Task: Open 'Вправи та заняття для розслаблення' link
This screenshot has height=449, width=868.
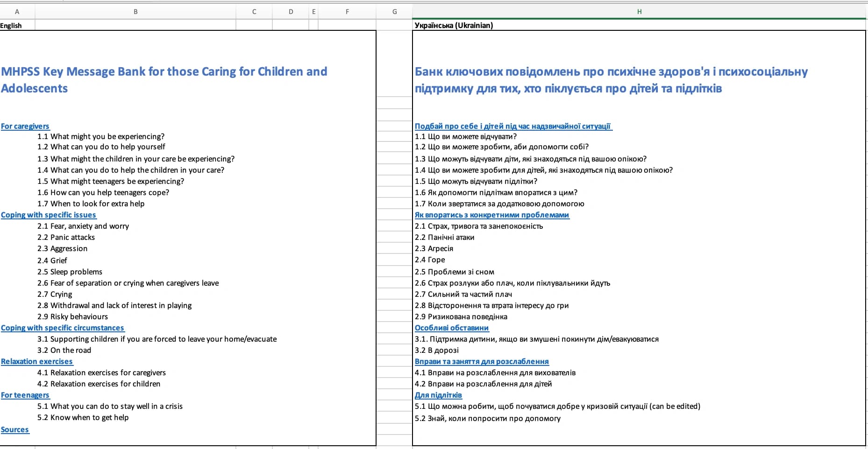Action: (482, 361)
